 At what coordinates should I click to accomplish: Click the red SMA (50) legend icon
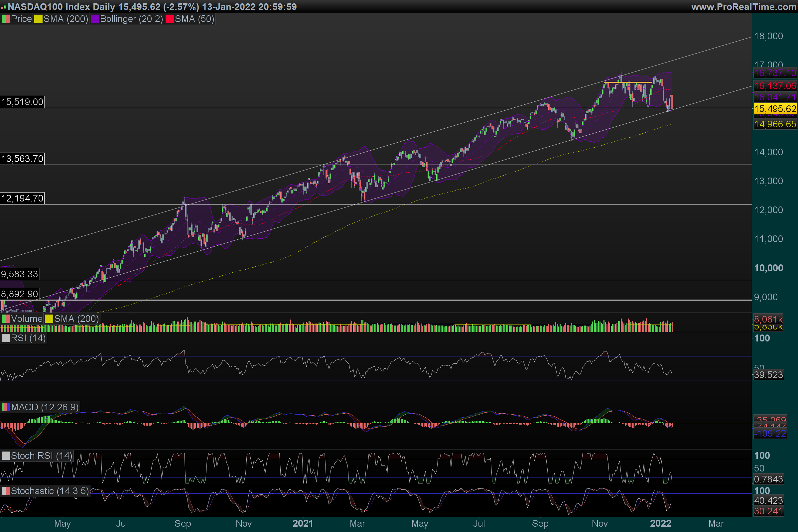169,19
